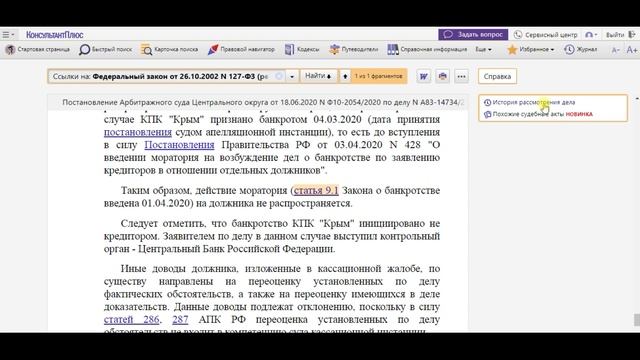The image size is (640, 360).
Task: Open Справочная информация
Action: click(x=427, y=49)
